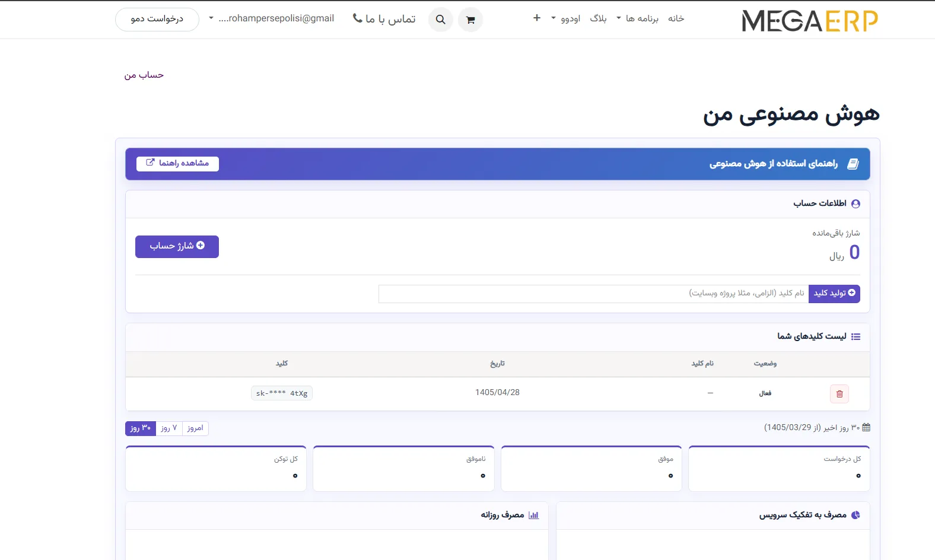
Task: Click the bar chart icon مصرف روزانه
Action: coord(533,515)
